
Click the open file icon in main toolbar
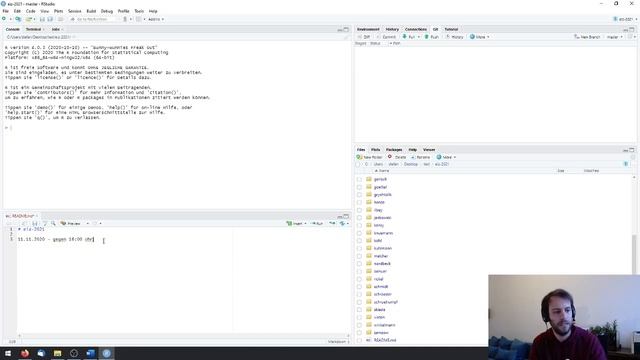click(x=28, y=19)
